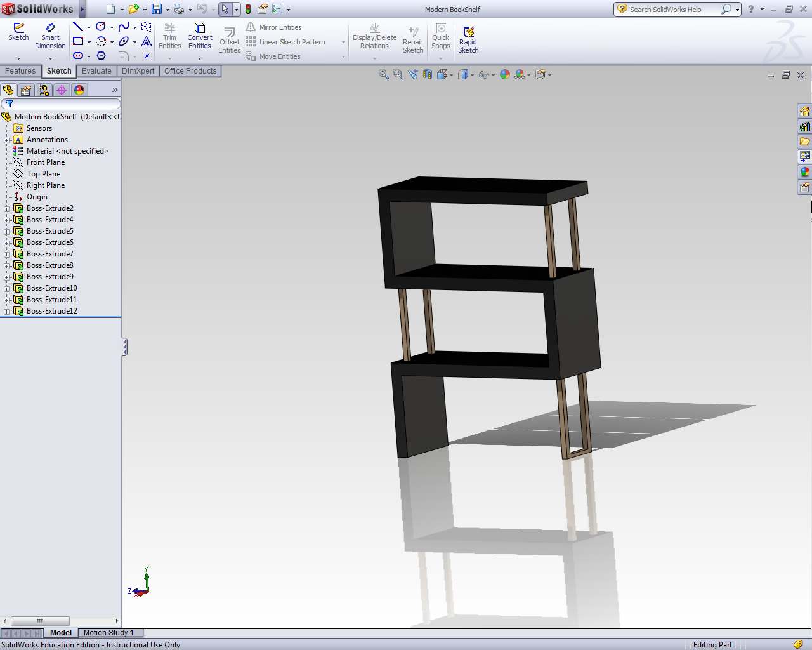Expand Annotations folder node
The width and height of the screenshot is (812, 650).
[7, 140]
